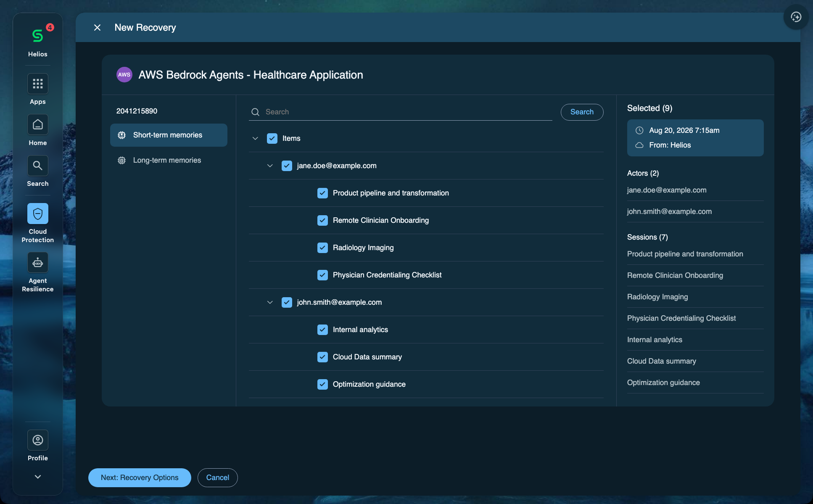Image resolution: width=813 pixels, height=504 pixels.
Task: Click the Helios logo icon
Action: coord(38,36)
